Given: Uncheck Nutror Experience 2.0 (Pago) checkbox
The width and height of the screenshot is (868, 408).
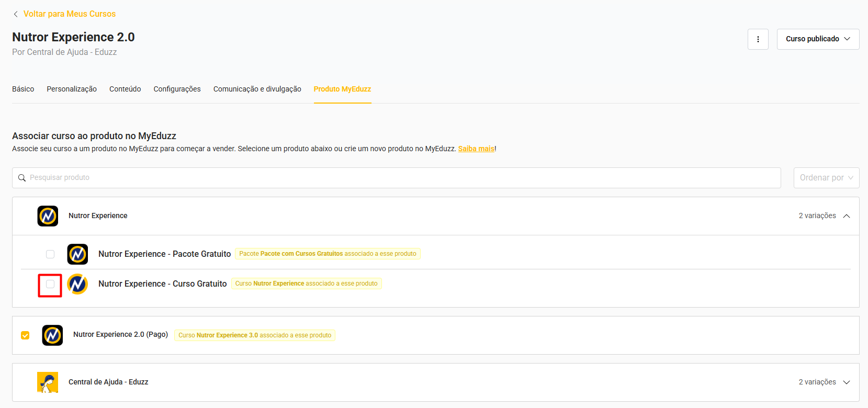Looking at the screenshot, I should pos(25,335).
